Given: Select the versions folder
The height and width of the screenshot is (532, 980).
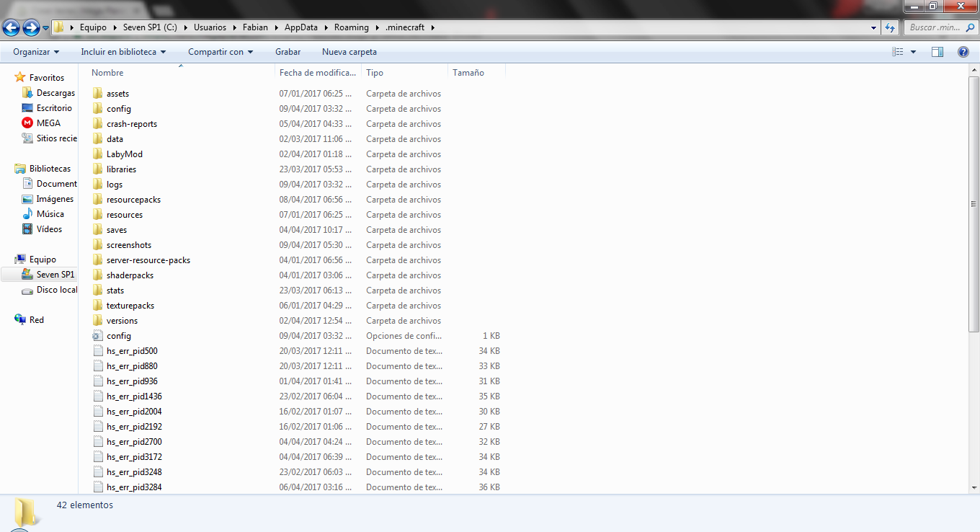Looking at the screenshot, I should coord(122,321).
